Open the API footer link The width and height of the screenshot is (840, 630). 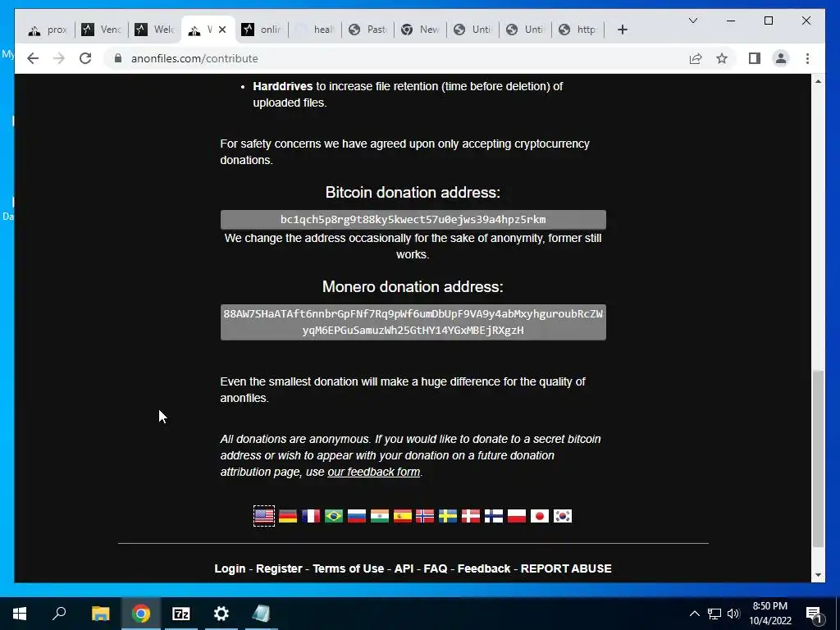[x=404, y=569]
